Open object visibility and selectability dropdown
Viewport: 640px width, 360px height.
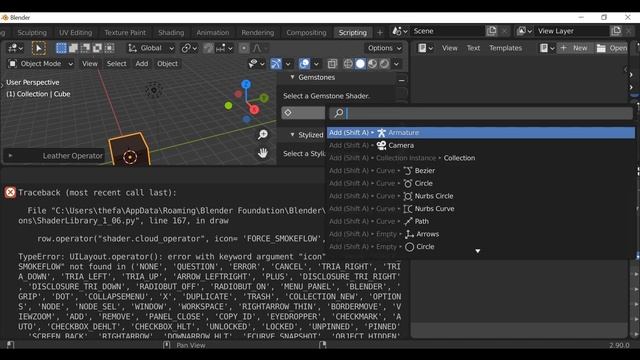[256, 64]
